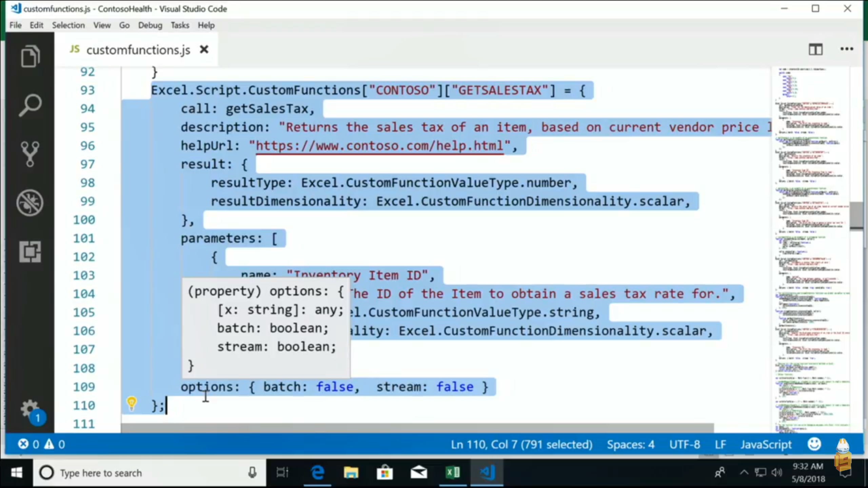Click the errors and warnings status indicator

pyautogui.click(x=41, y=444)
